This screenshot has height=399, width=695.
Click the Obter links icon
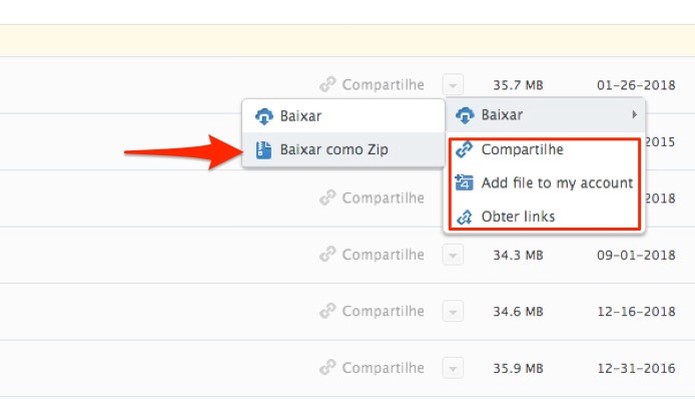tap(464, 217)
